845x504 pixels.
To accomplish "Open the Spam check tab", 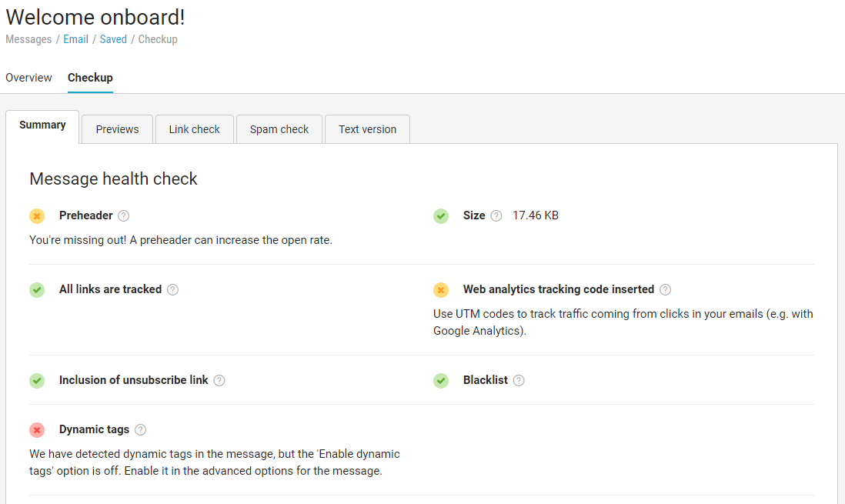I will coord(279,129).
